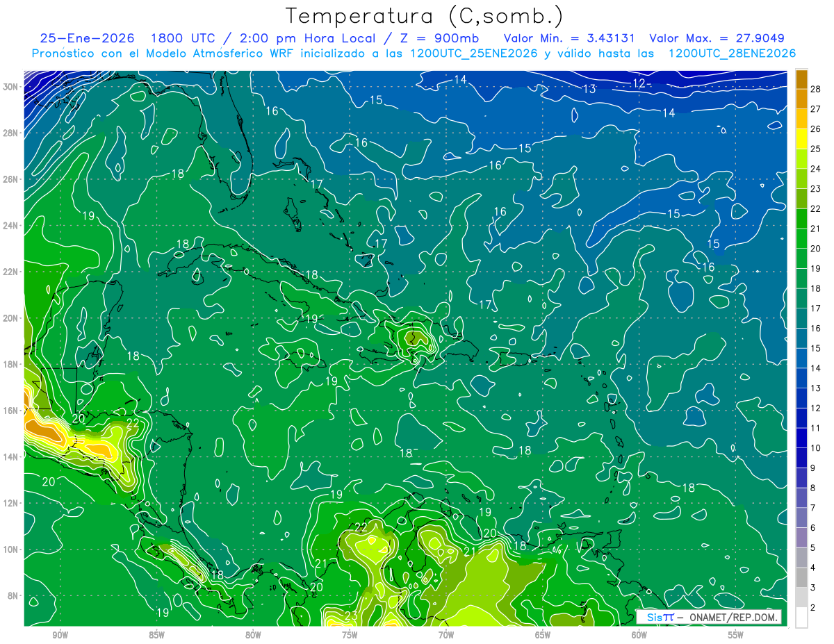
Task: Click the "20N" latitude axis label
Action: point(11,318)
